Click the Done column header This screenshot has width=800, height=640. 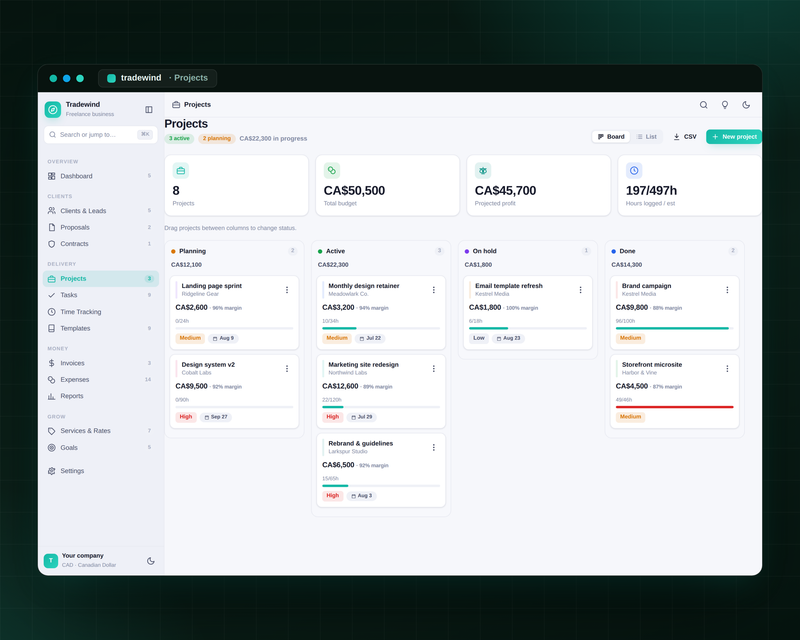coord(674,251)
